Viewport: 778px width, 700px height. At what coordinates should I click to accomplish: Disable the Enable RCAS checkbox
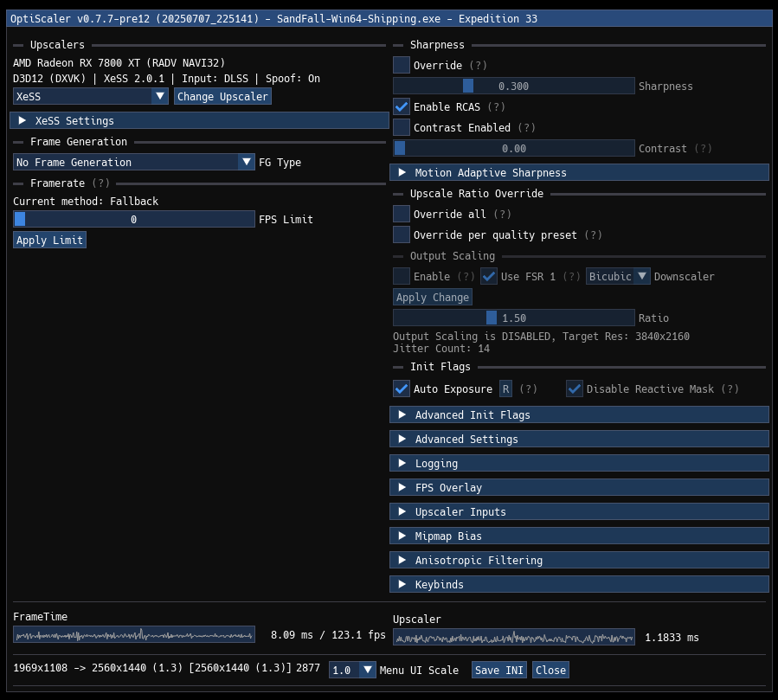(x=402, y=106)
